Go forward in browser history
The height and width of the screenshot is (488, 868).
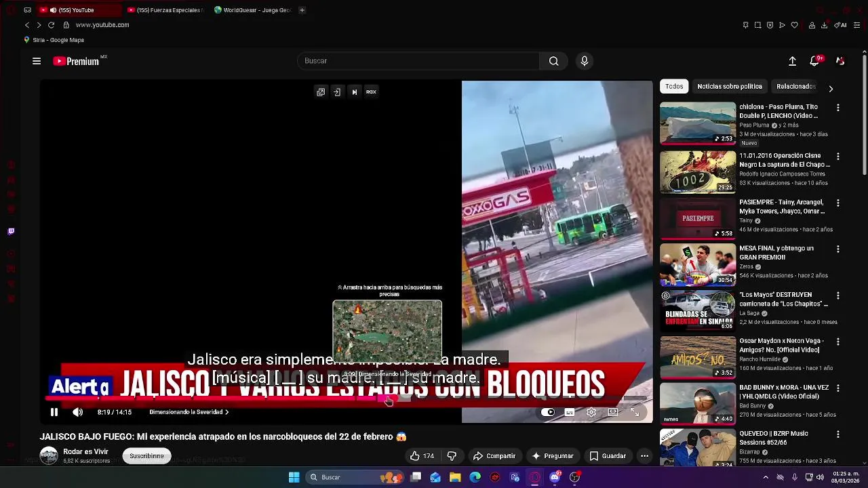tap(39, 25)
